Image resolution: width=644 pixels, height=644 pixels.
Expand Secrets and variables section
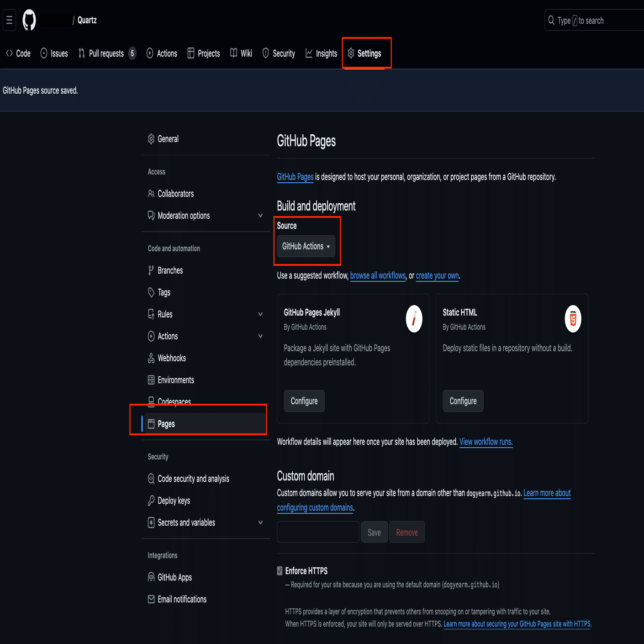(260, 523)
